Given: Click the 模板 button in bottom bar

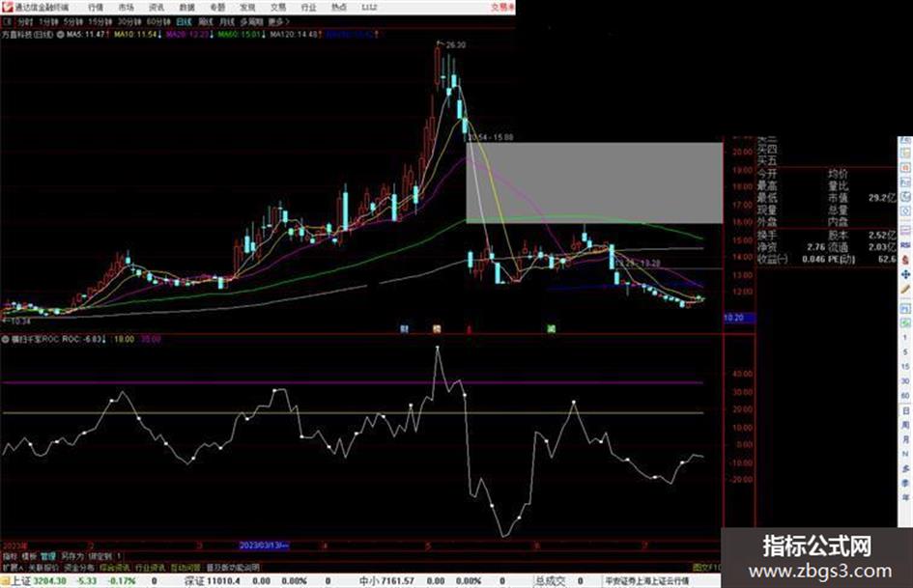Looking at the screenshot, I should pos(29,556).
